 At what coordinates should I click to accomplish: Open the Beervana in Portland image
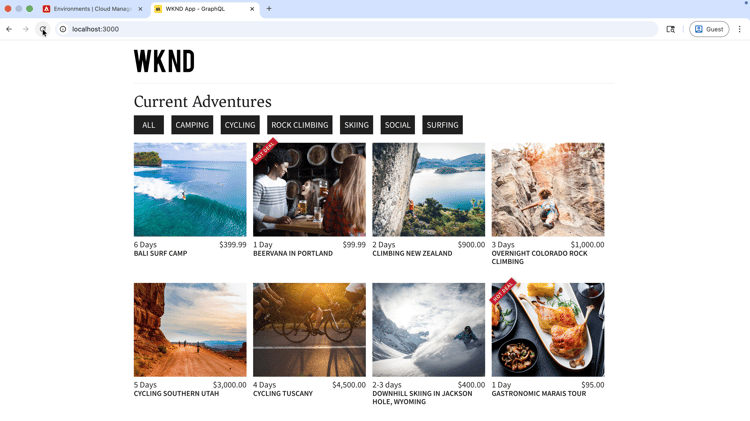click(309, 189)
